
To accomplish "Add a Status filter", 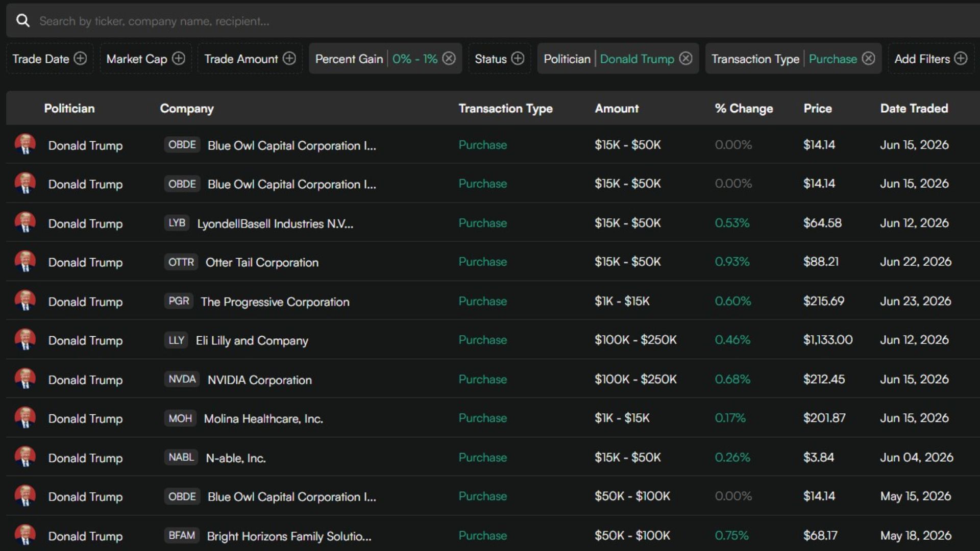I will coord(500,59).
